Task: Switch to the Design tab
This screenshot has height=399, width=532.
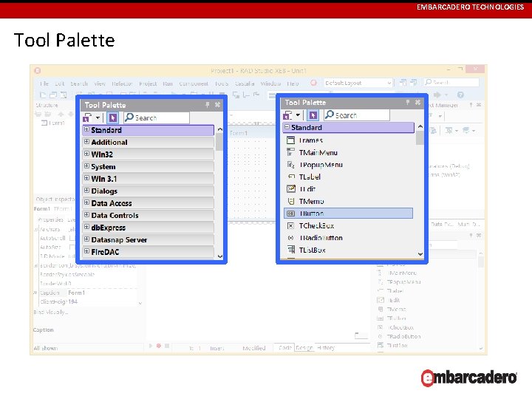Action: pos(304,348)
